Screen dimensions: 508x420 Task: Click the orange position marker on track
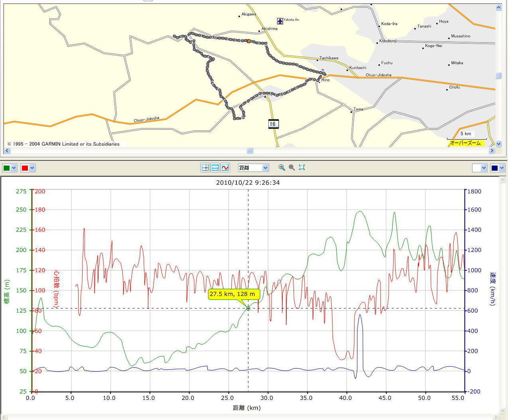pyautogui.click(x=249, y=41)
